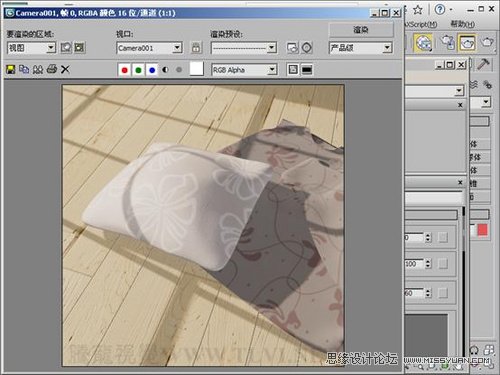Open the viewport dropdown showing Camera001
The height and width of the screenshot is (375, 500).
coord(149,48)
